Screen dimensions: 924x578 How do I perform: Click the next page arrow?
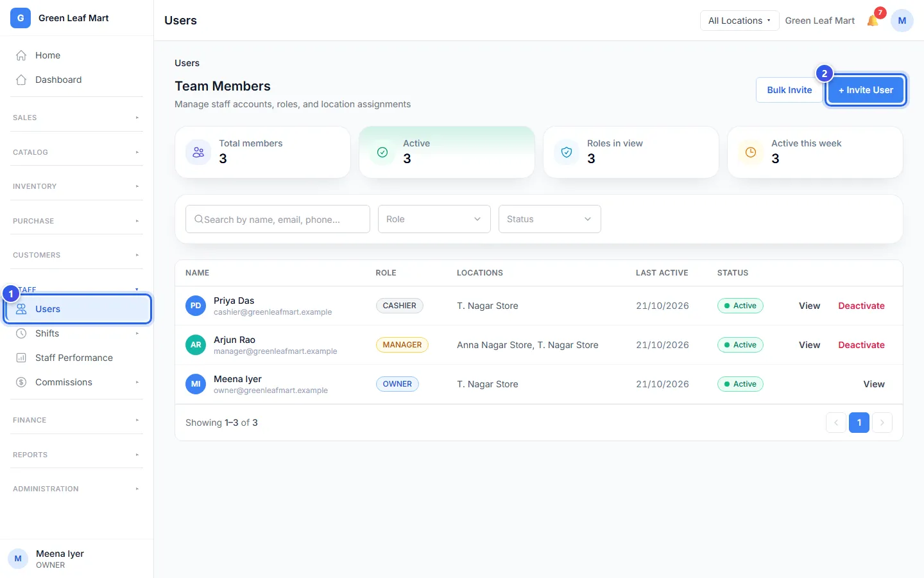pos(882,423)
